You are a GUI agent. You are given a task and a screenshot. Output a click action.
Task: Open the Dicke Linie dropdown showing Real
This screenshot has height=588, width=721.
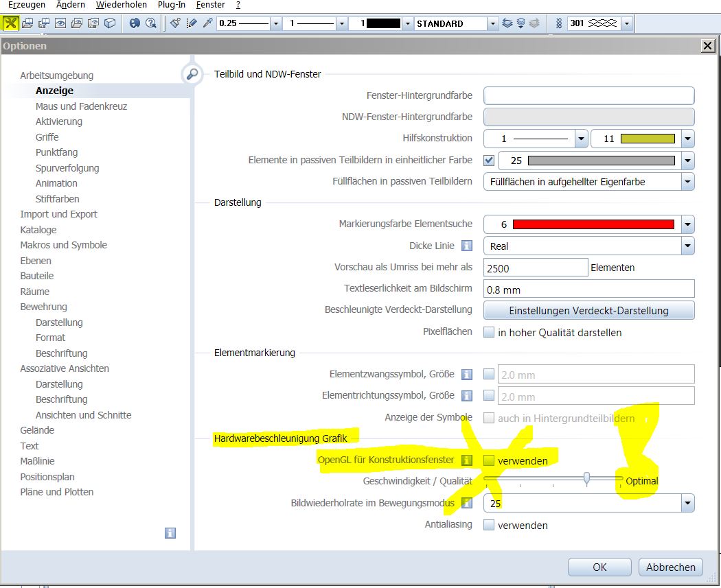[687, 246]
